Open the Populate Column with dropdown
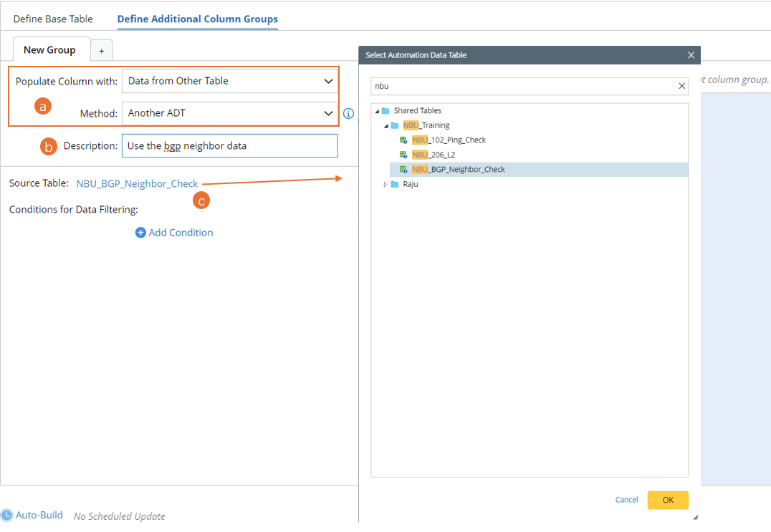Image resolution: width=771 pixels, height=532 pixels. point(229,81)
